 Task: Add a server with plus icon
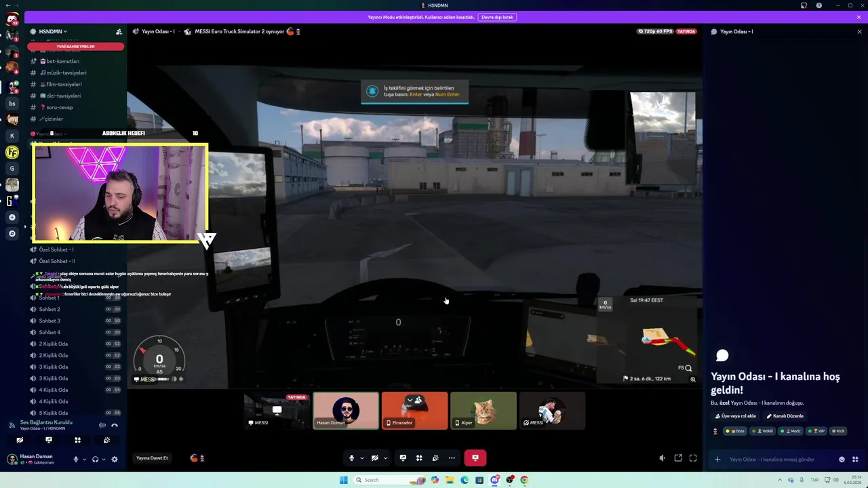point(12,218)
